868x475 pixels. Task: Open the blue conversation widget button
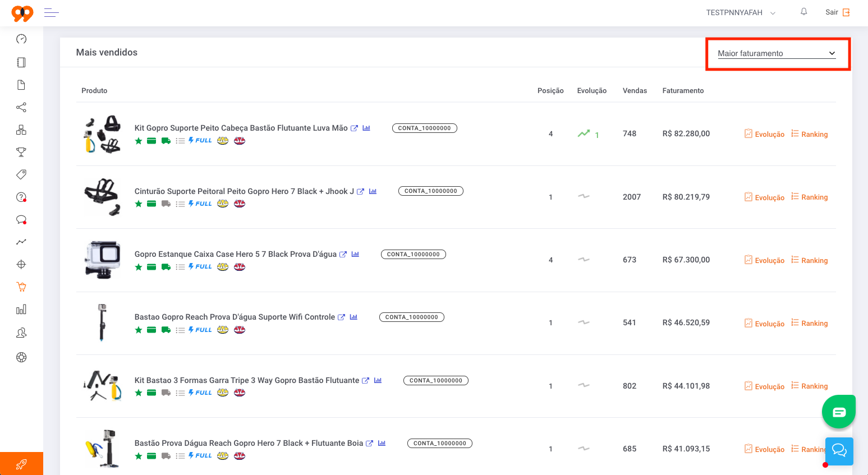coord(839,451)
